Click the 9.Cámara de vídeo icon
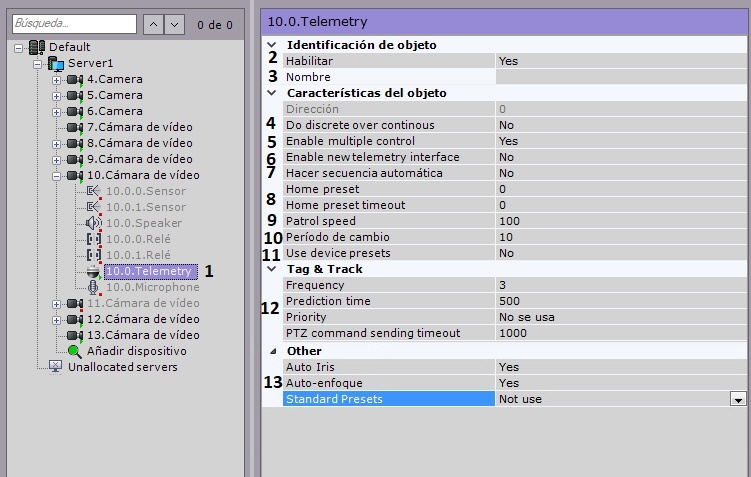This screenshot has width=751, height=477. [75, 159]
